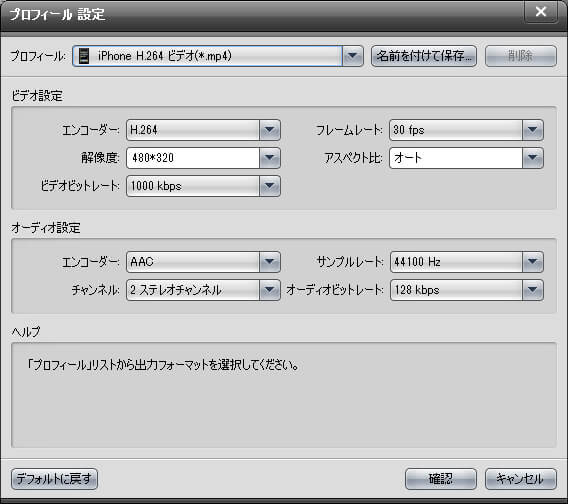Click the 44100 Hz value text
This screenshot has width=568, height=504.
[417, 262]
